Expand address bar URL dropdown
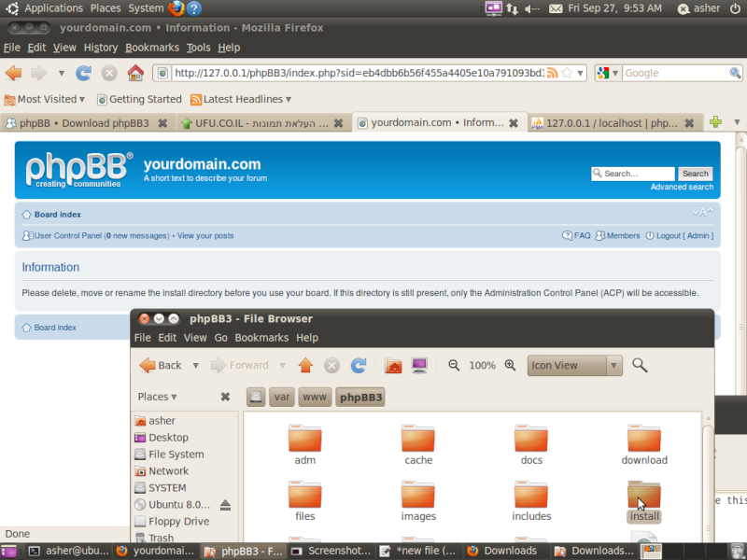This screenshot has width=747, height=560. [x=580, y=74]
